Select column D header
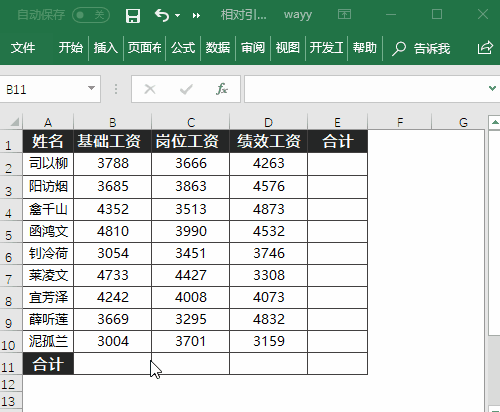This screenshot has width=500, height=412. (x=268, y=122)
